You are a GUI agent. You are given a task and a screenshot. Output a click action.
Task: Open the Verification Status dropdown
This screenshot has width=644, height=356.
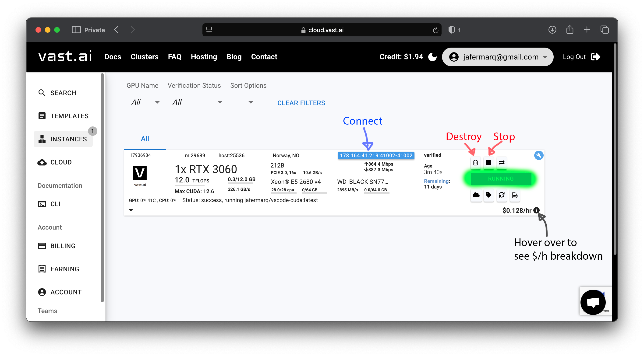click(197, 102)
